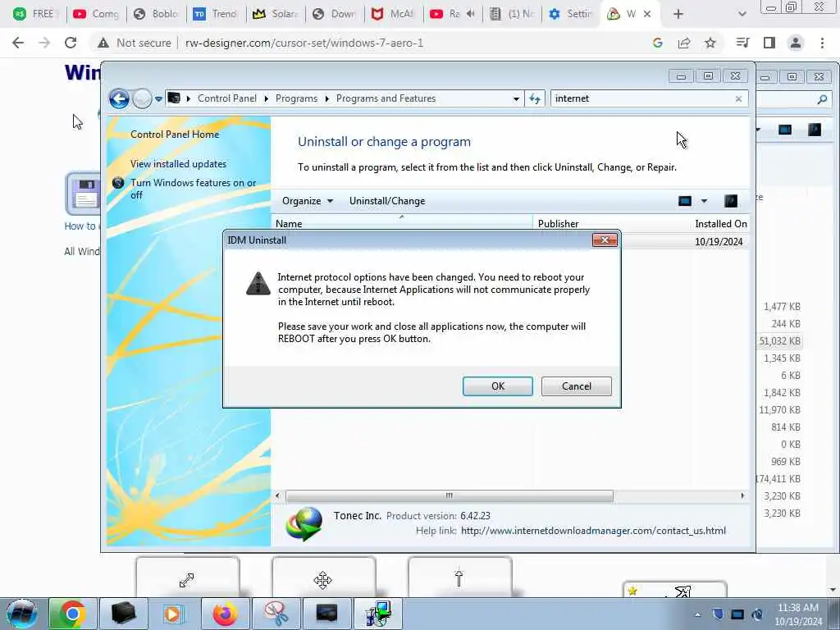Click the scrollbar right arrow in program list
This screenshot has width=840, height=630.
[742, 496]
